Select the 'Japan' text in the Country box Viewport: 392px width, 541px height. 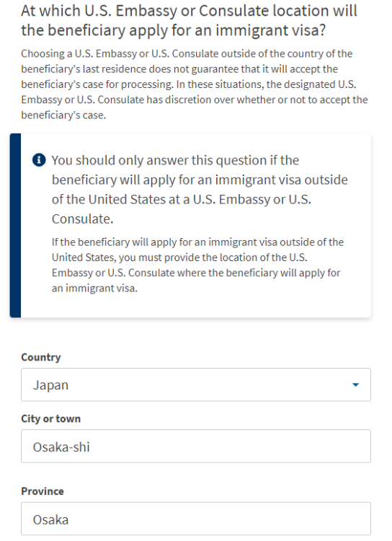point(50,385)
